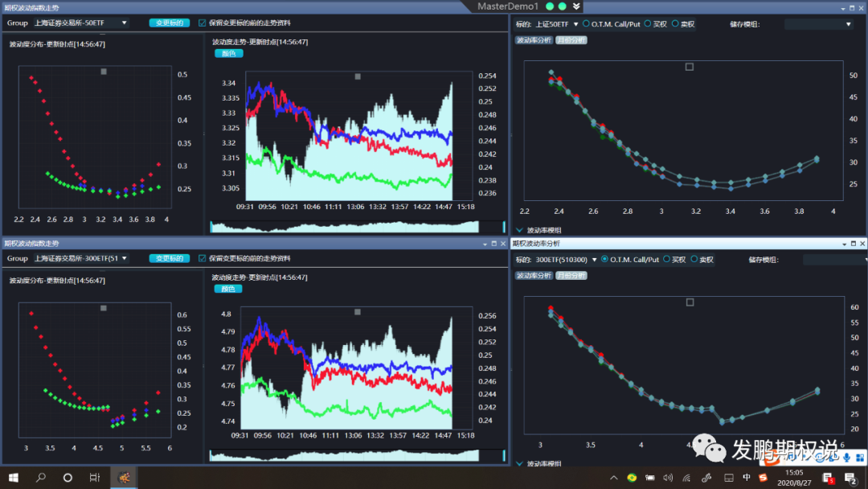This screenshot has height=489, width=868.
Task: Switch to 波动率分析 tab in 300ETF panel
Action: [534, 275]
